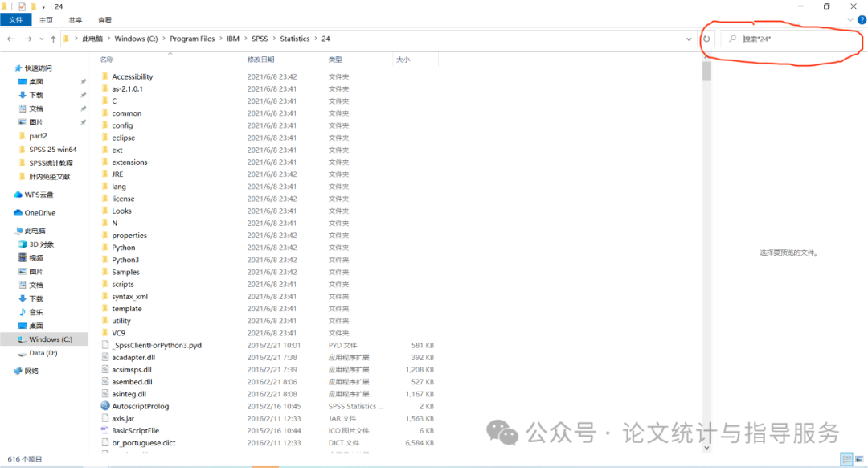Open pinned 下载 under Quick access
The width and height of the screenshot is (868, 468).
tap(36, 95)
